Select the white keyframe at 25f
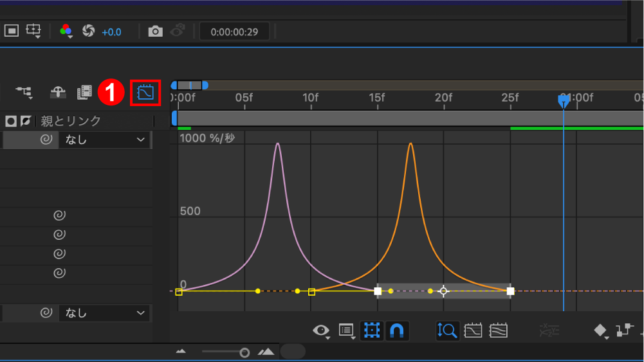644x362 pixels. [511, 291]
